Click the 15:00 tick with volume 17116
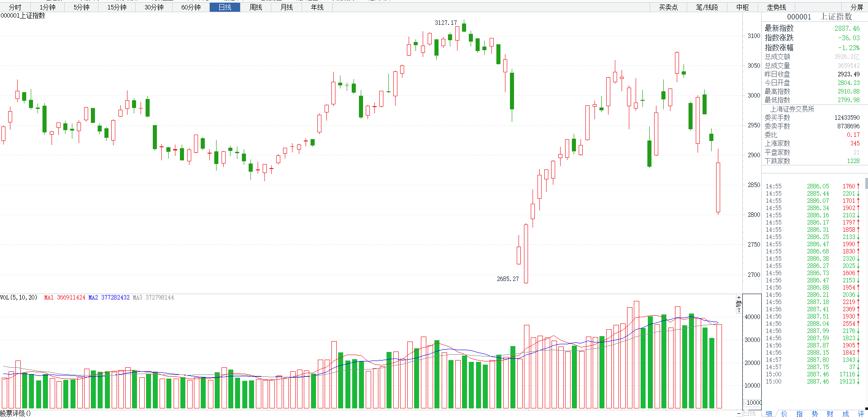Screen dimensions: 868x417 click(812, 374)
